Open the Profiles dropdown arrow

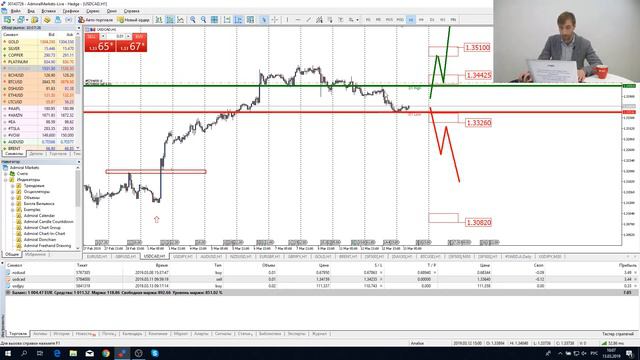click(x=27, y=20)
